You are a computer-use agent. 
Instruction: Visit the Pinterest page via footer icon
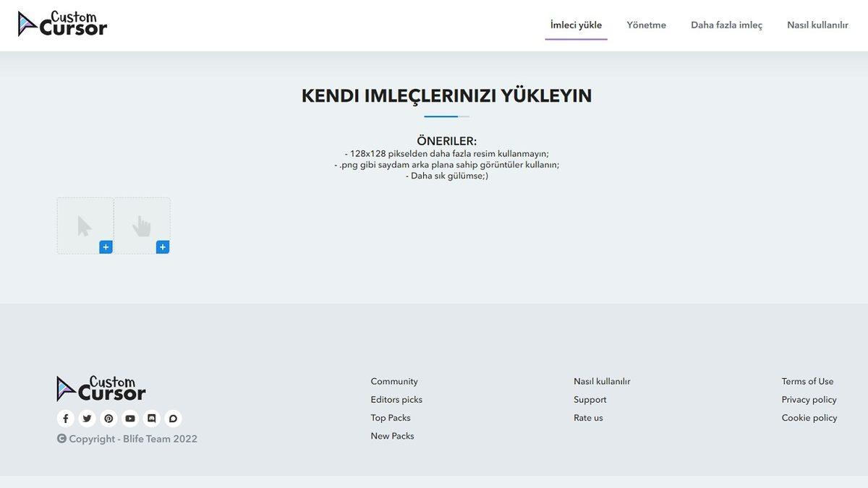click(109, 419)
